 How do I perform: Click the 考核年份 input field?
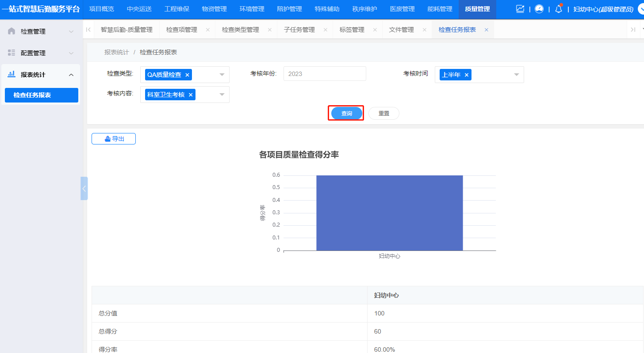[x=325, y=74]
